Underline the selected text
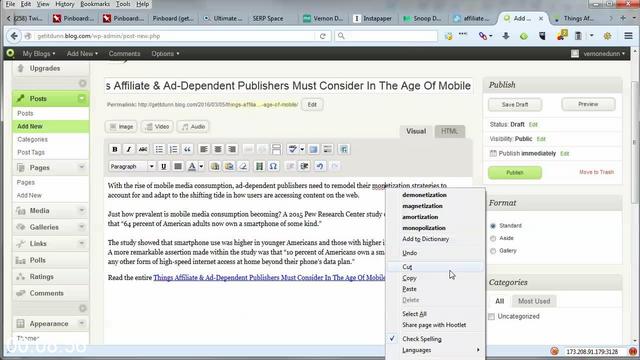Image resolution: width=640 pixels, height=360 pixels. pos(164,166)
